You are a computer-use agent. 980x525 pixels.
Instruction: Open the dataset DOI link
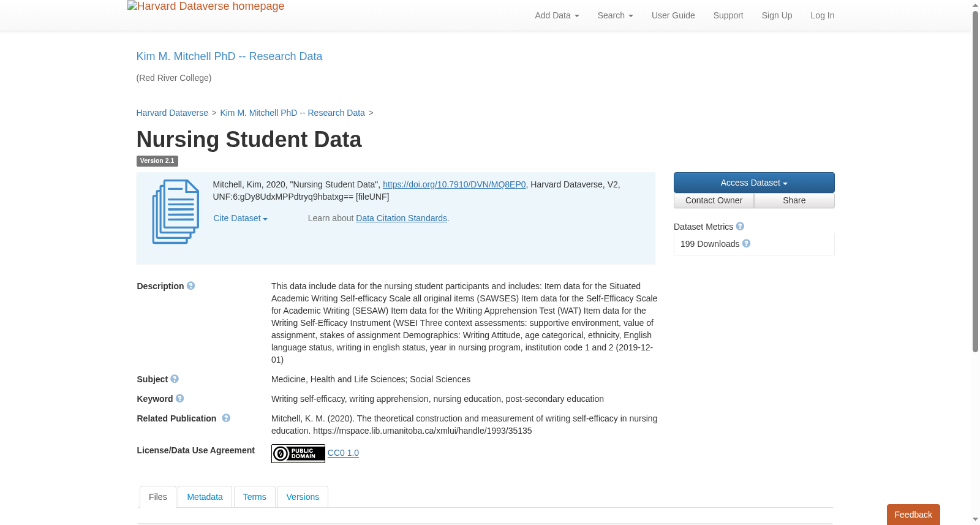[454, 184]
